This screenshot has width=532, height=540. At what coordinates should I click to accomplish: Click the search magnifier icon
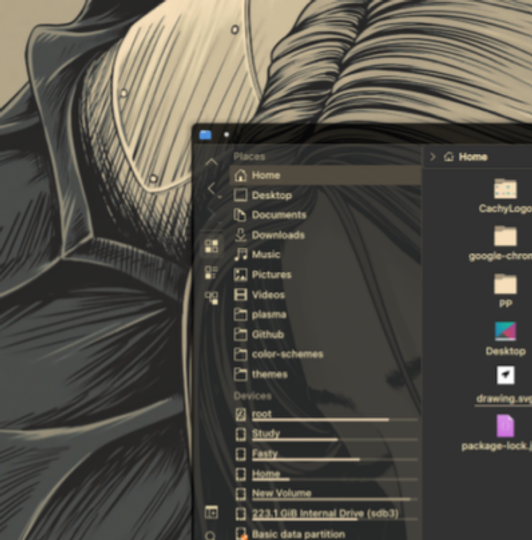[210, 536]
